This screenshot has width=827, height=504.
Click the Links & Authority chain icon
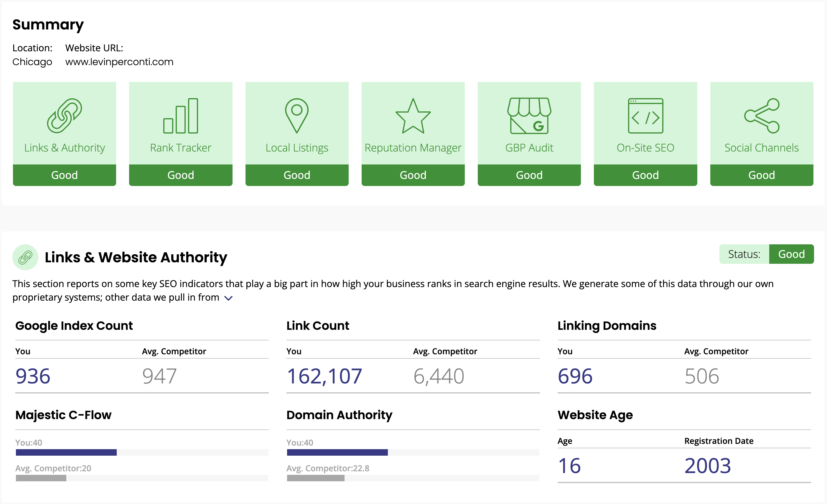pos(65,116)
